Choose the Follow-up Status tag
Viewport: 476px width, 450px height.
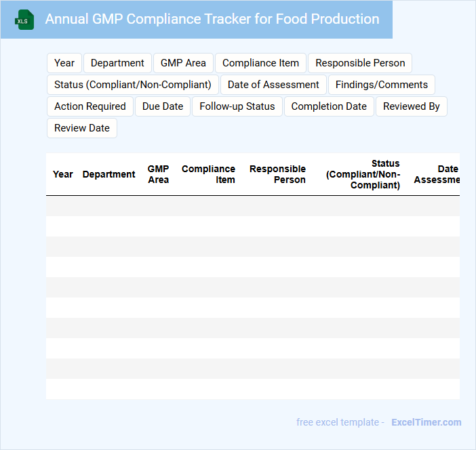[237, 106]
